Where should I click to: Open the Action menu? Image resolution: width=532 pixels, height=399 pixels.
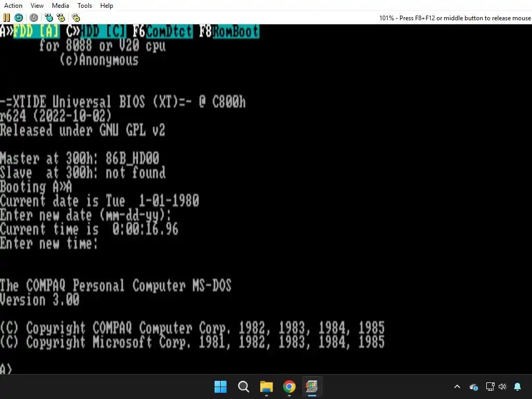point(13,5)
